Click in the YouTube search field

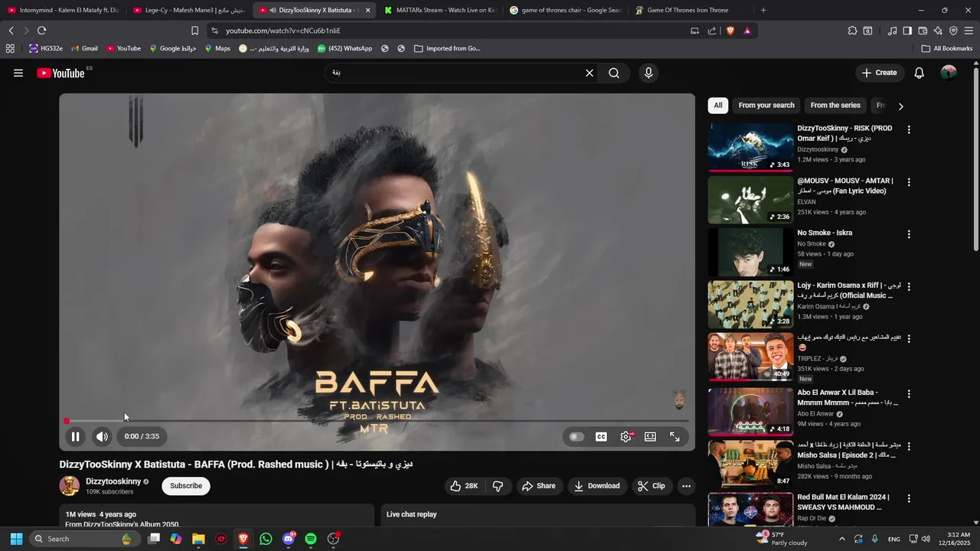point(456,73)
